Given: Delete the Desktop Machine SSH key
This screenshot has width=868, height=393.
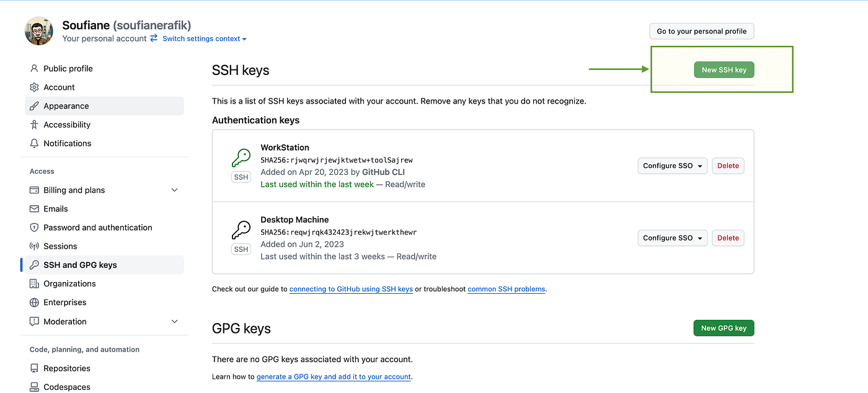Looking at the screenshot, I should tap(728, 238).
